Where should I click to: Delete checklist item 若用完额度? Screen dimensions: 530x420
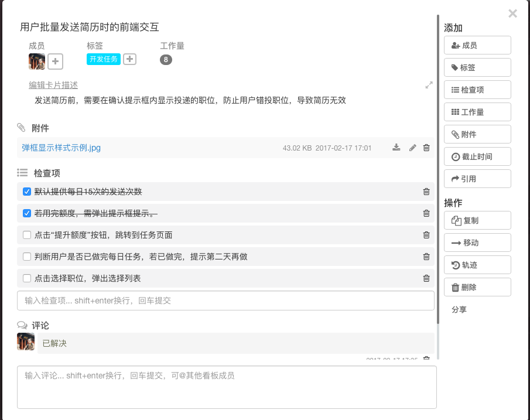point(426,213)
